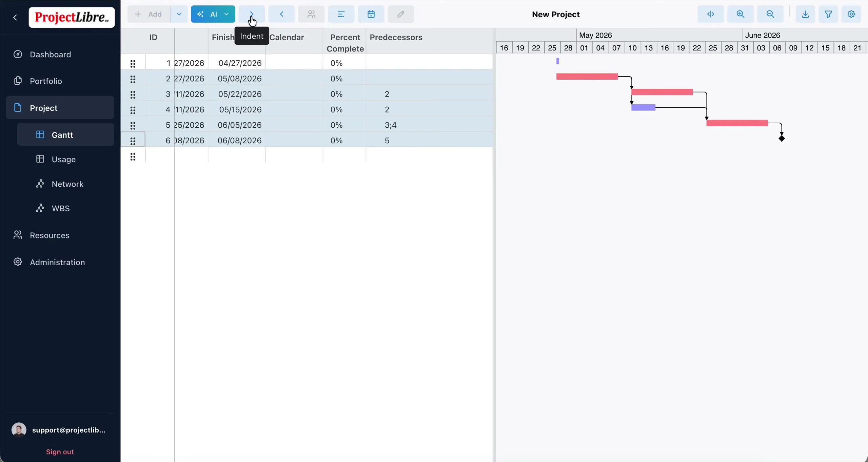Open Dashboard in the sidebar

pos(60,55)
